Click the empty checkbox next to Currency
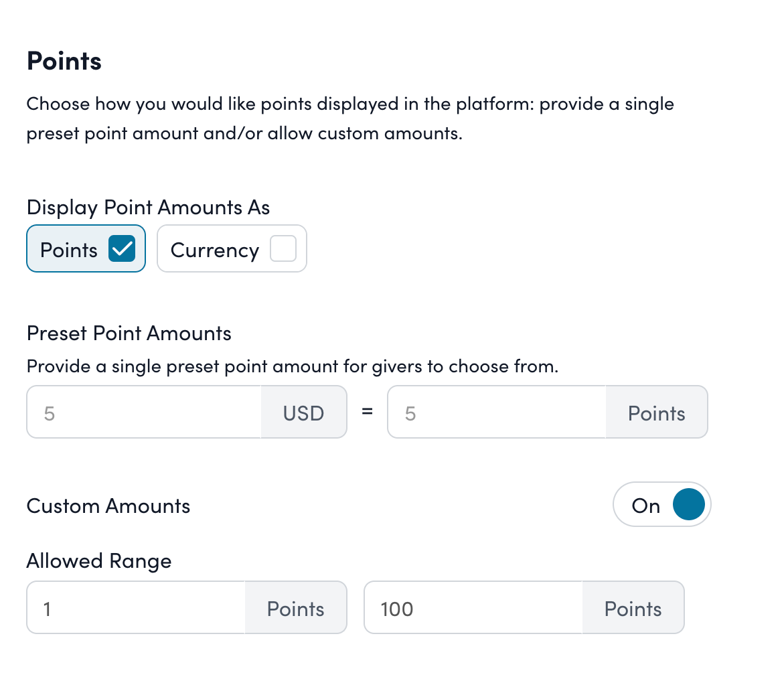This screenshot has width=784, height=687. coord(284,248)
